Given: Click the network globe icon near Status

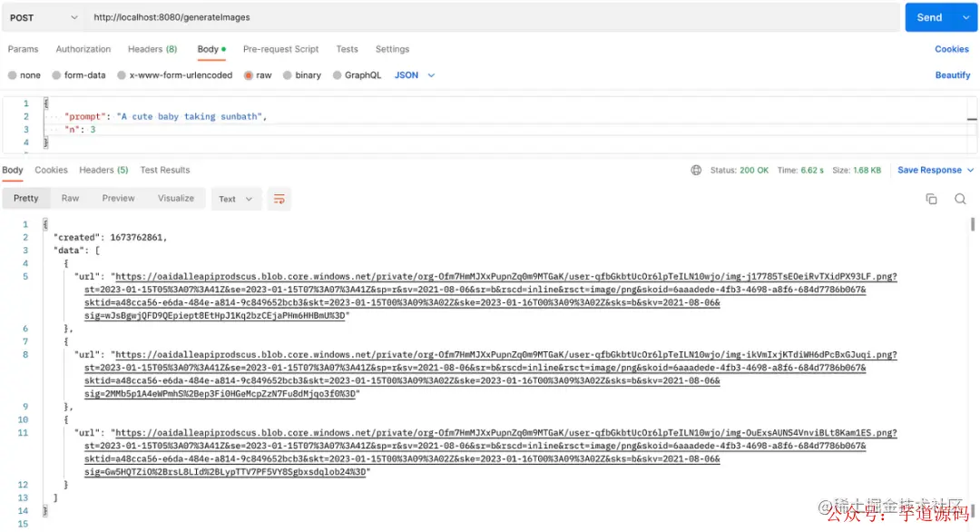Looking at the screenshot, I should [x=696, y=170].
